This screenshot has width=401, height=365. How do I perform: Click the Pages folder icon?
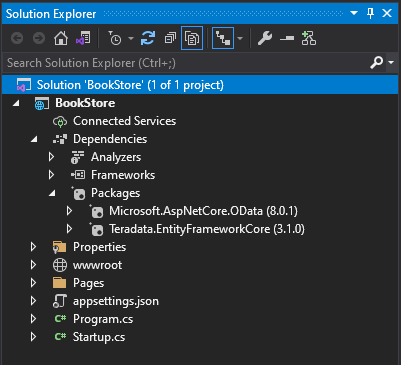pos(60,283)
